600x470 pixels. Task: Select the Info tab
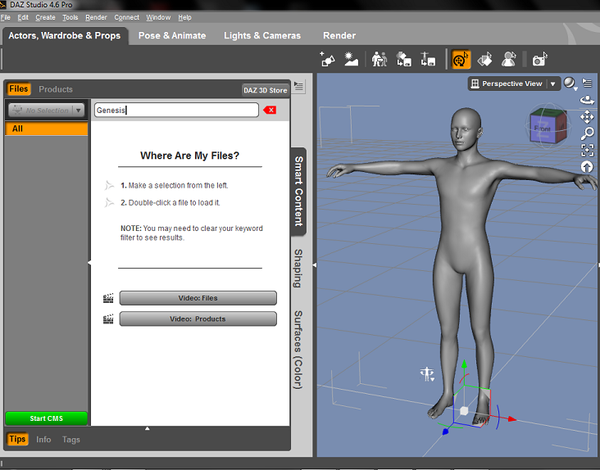(44, 439)
